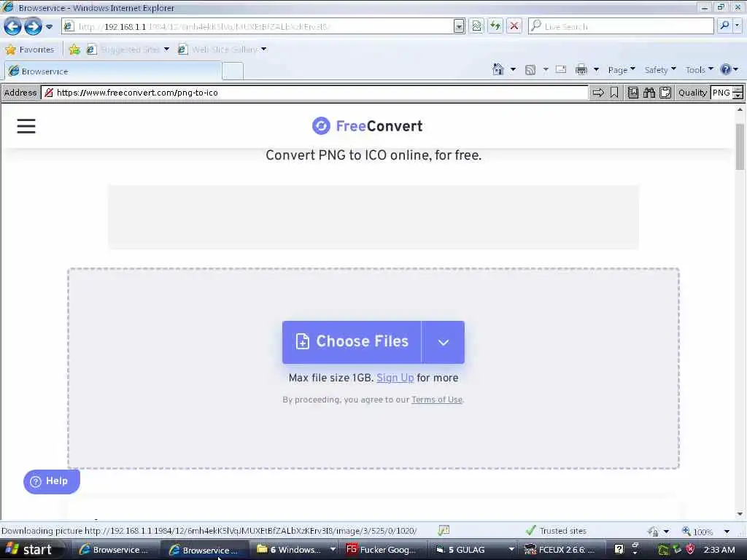
Task: Click the red X Stop loading icon
Action: [514, 27]
